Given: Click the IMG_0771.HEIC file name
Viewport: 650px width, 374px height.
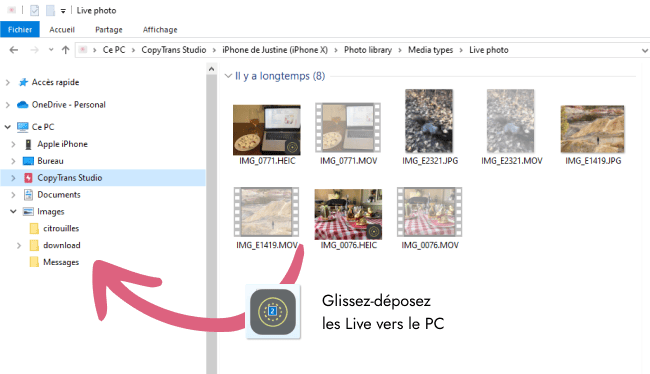Looking at the screenshot, I should point(267,161).
